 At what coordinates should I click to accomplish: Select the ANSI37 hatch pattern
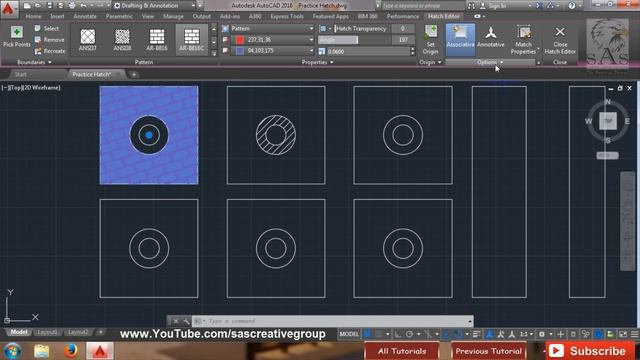tap(88, 40)
